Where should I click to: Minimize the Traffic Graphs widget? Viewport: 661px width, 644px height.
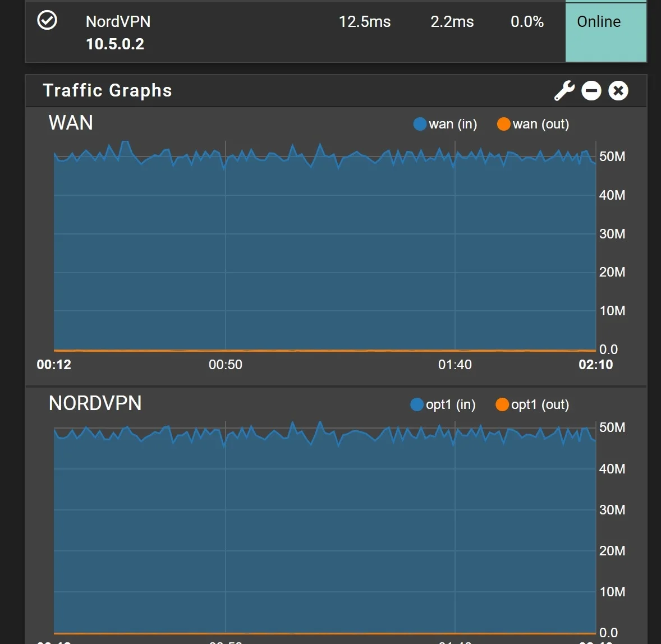point(591,91)
